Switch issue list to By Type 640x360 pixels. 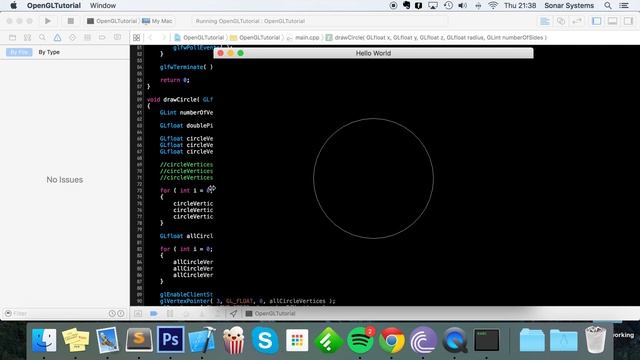point(49,52)
